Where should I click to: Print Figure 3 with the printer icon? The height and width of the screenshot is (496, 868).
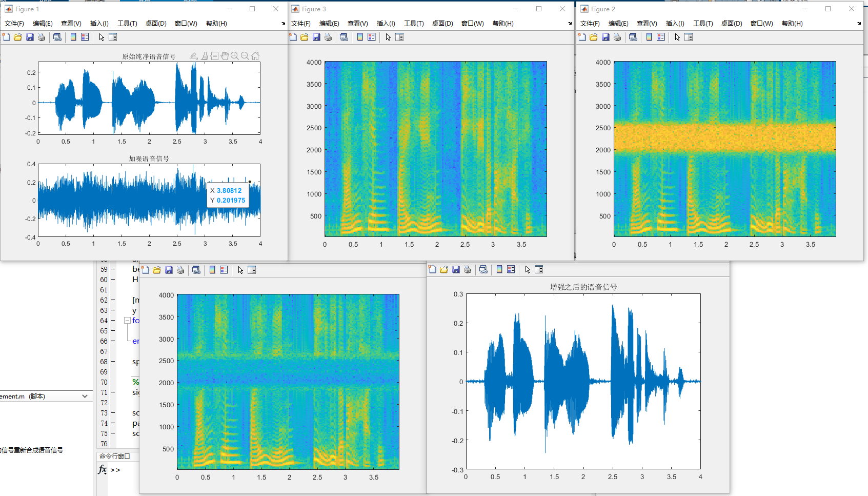(328, 37)
